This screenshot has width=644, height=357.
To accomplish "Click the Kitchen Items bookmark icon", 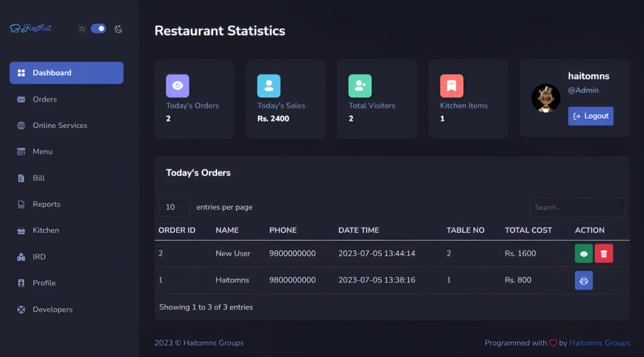I will point(452,86).
